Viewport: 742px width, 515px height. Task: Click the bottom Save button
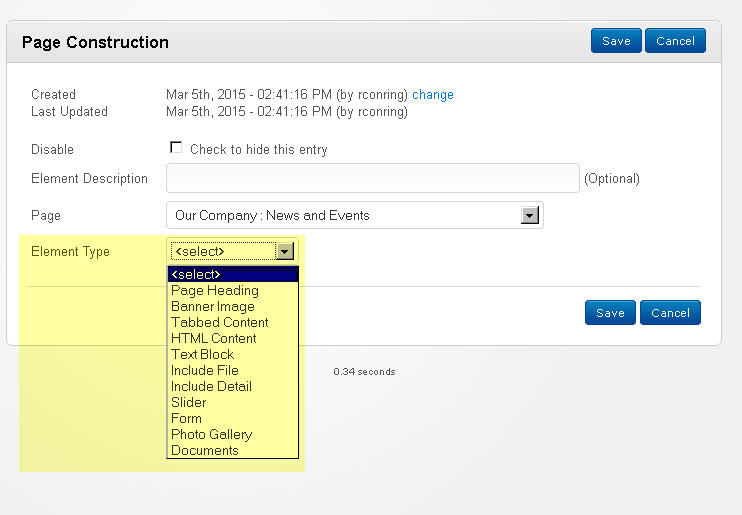pyautogui.click(x=610, y=313)
